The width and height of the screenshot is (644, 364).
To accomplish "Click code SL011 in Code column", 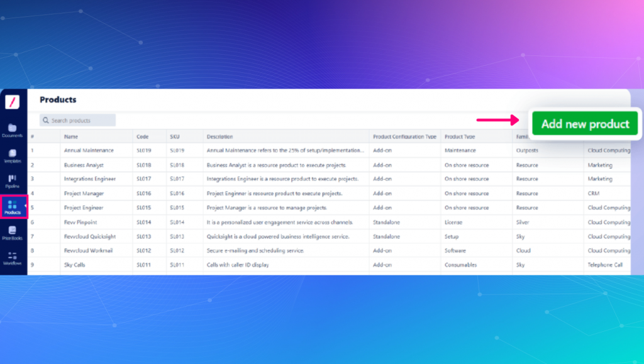I will click(x=144, y=265).
